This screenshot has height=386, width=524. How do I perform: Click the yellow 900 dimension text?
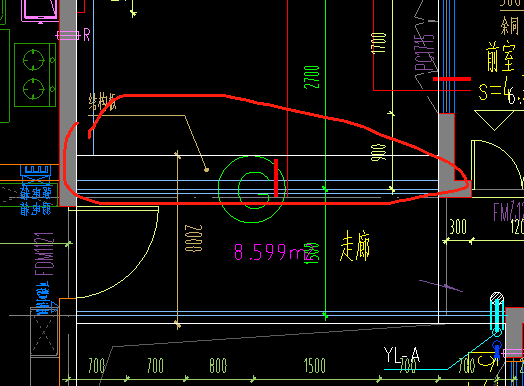(x=379, y=152)
